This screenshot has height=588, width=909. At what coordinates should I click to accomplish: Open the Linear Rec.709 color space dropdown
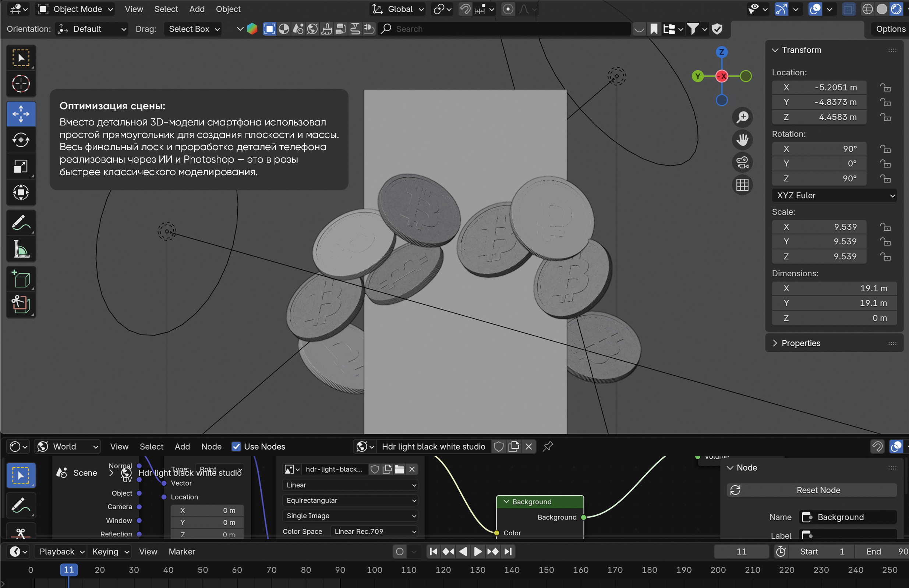point(374,531)
